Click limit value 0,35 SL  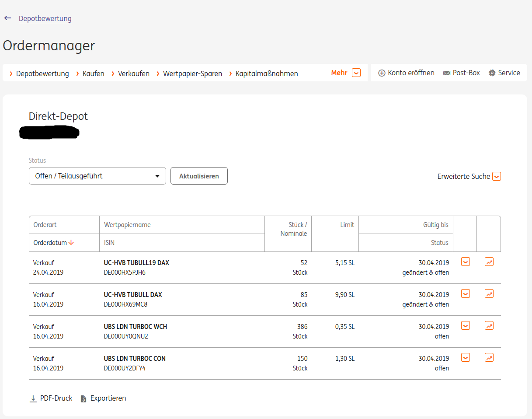345,327
